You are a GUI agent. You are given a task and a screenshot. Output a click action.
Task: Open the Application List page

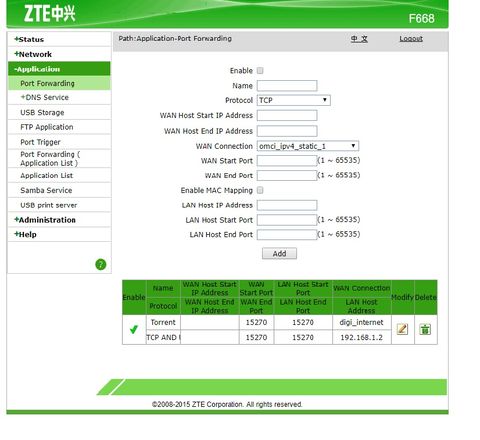[47, 176]
